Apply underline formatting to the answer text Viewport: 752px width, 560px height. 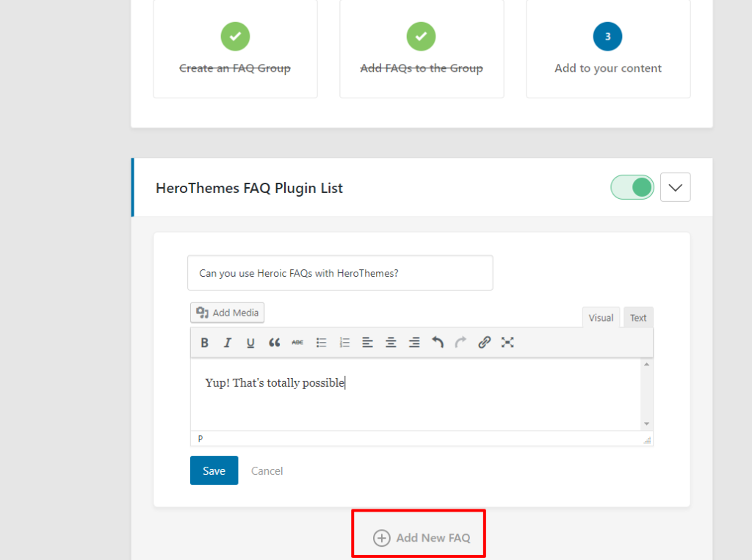250,342
